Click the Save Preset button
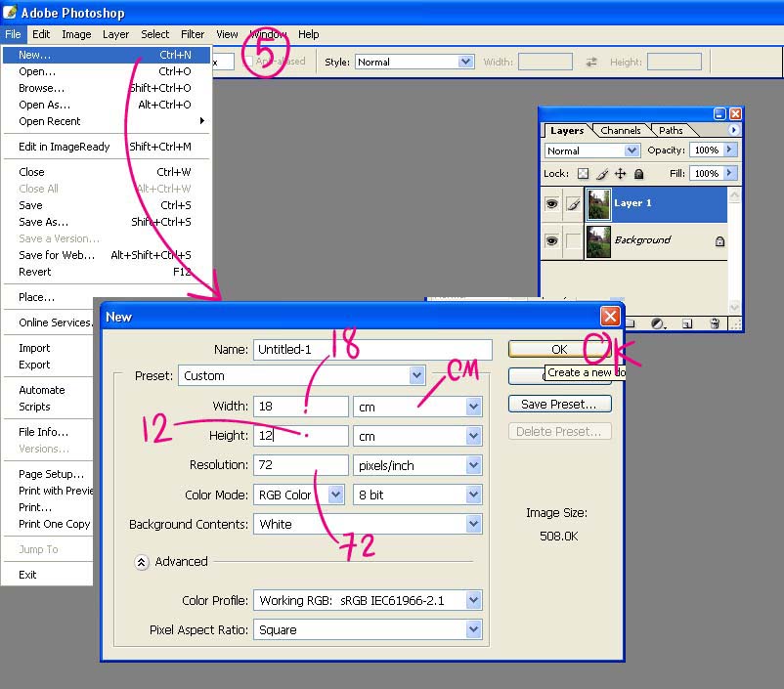Image resolution: width=784 pixels, height=689 pixels. tap(559, 404)
